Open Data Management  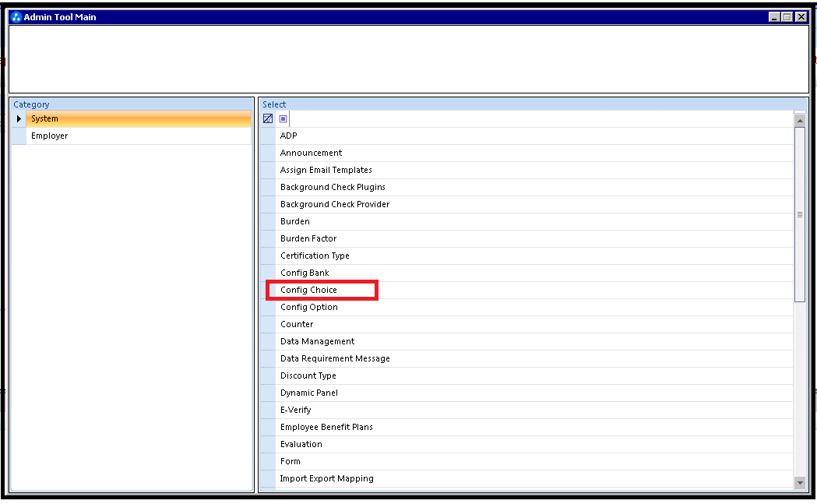[534, 341]
